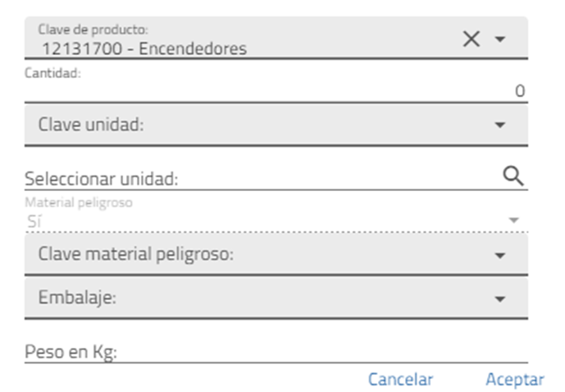Viewport: 565px width, 392px height.
Task: Select the 12131700 - Encendedores product text
Action: [144, 48]
